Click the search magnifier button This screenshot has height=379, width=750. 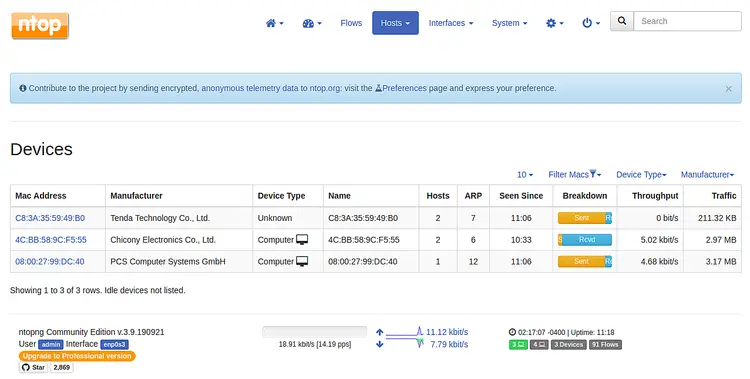click(x=622, y=21)
